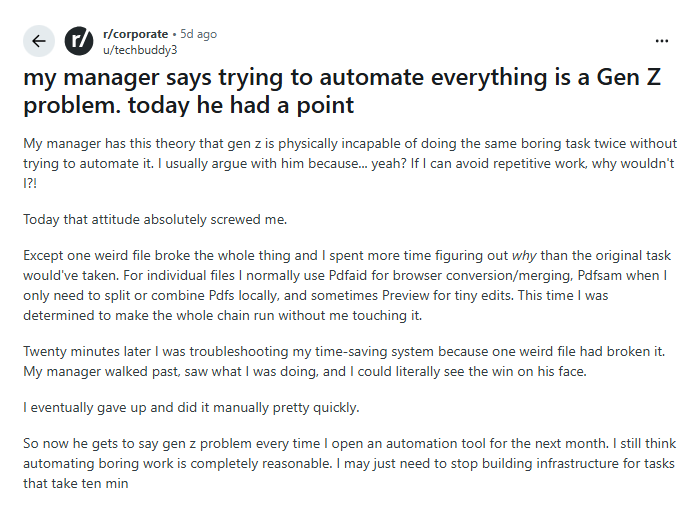
Task: Click the back arrow button
Action: [x=39, y=41]
